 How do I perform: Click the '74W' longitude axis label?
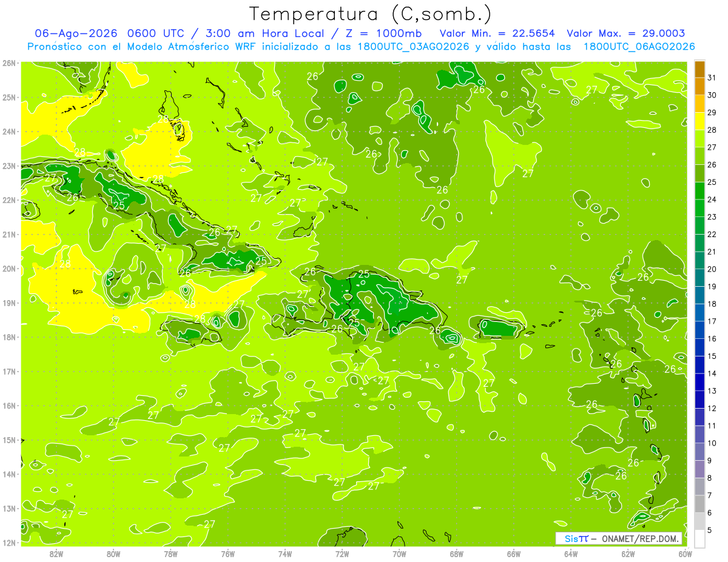(285, 554)
